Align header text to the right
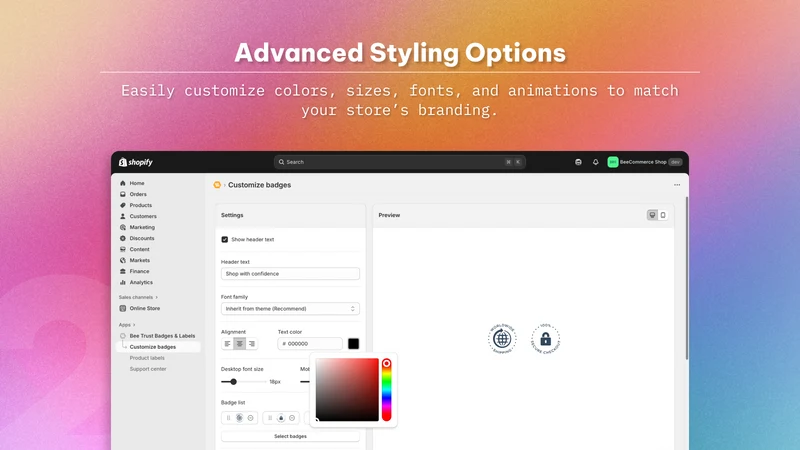This screenshot has height=450, width=800. [252, 344]
